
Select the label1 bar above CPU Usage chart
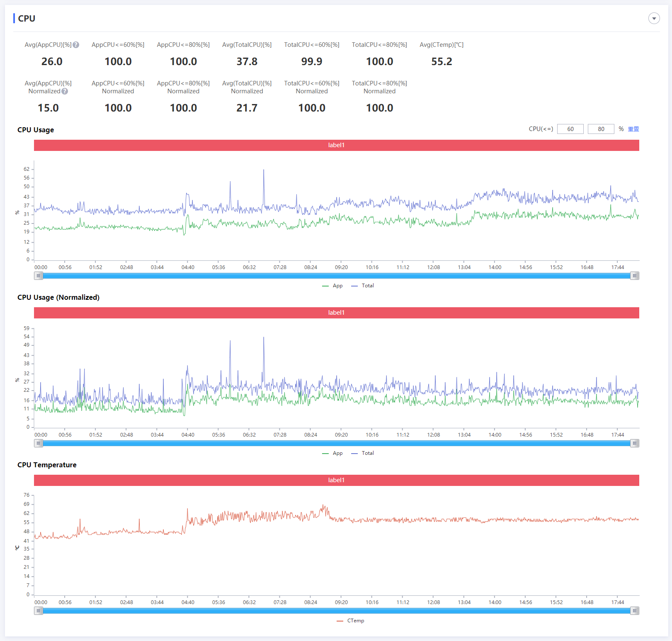pos(336,145)
